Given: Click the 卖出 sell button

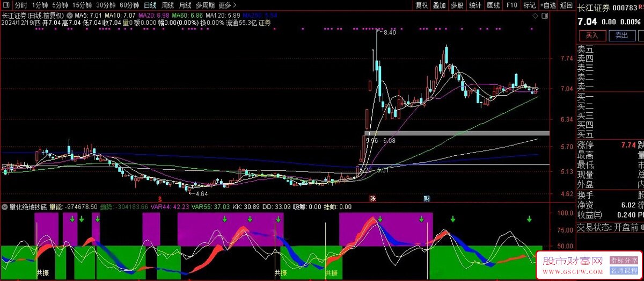Looking at the screenshot, I should coord(621,35).
